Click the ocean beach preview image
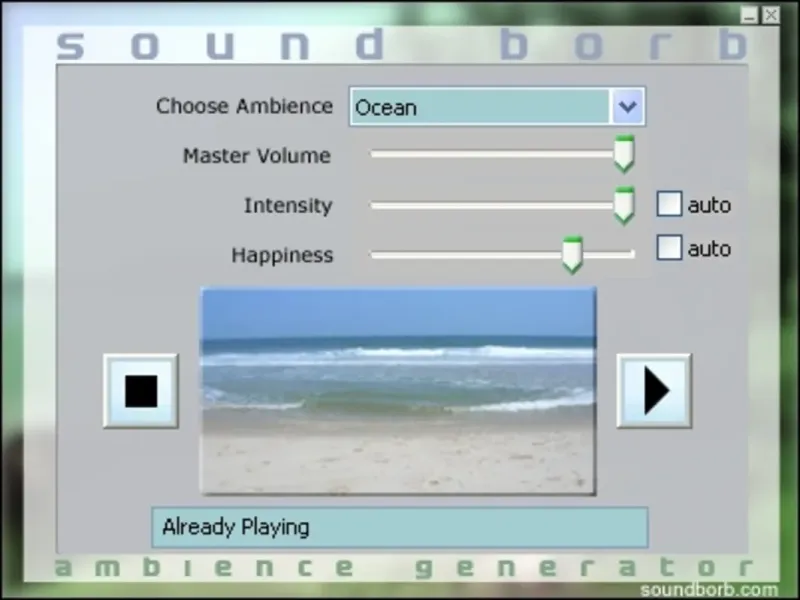This screenshot has width=800, height=600. pyautogui.click(x=398, y=391)
